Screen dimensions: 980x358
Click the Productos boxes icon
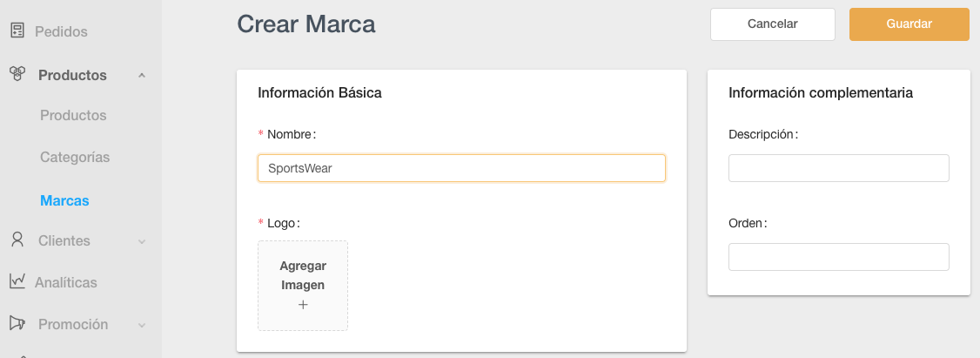[x=17, y=74]
